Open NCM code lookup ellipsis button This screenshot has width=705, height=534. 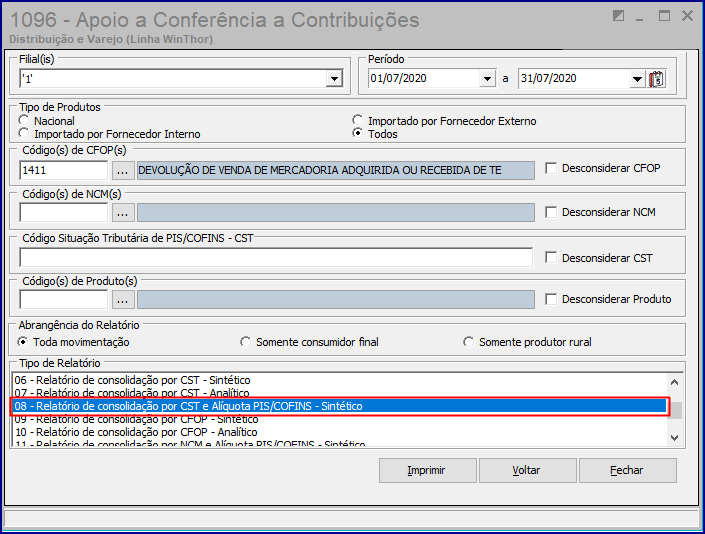point(123,212)
